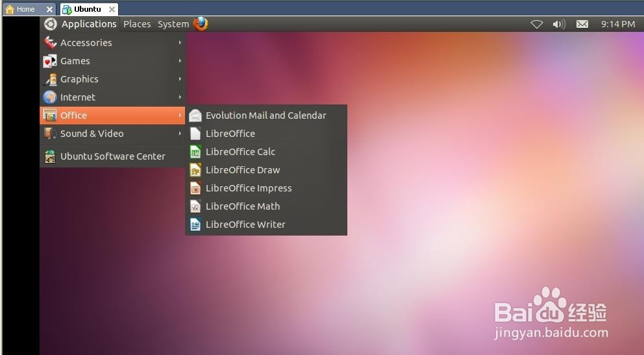Click the Office category icon
This screenshot has width=644, height=355.
[50, 116]
